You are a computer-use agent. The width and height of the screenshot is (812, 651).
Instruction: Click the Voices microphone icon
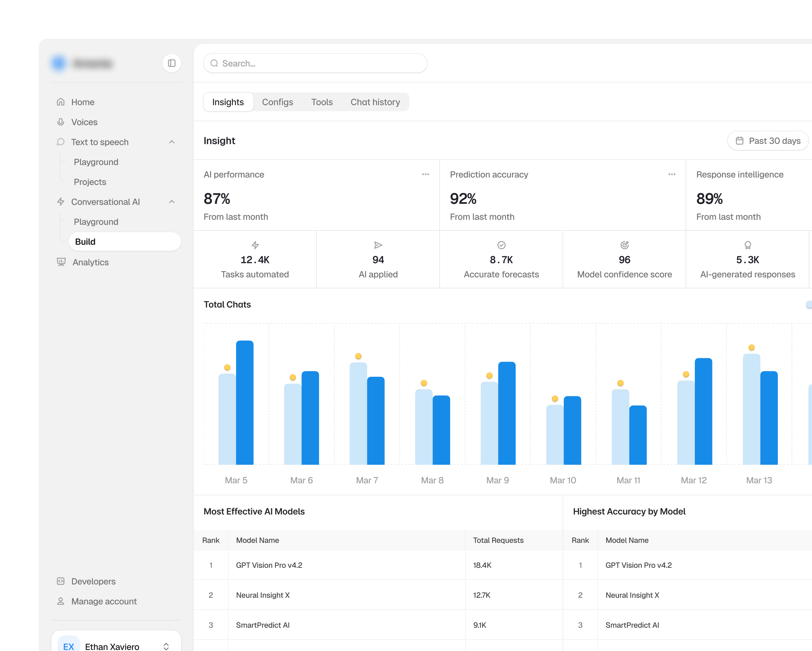tap(61, 122)
